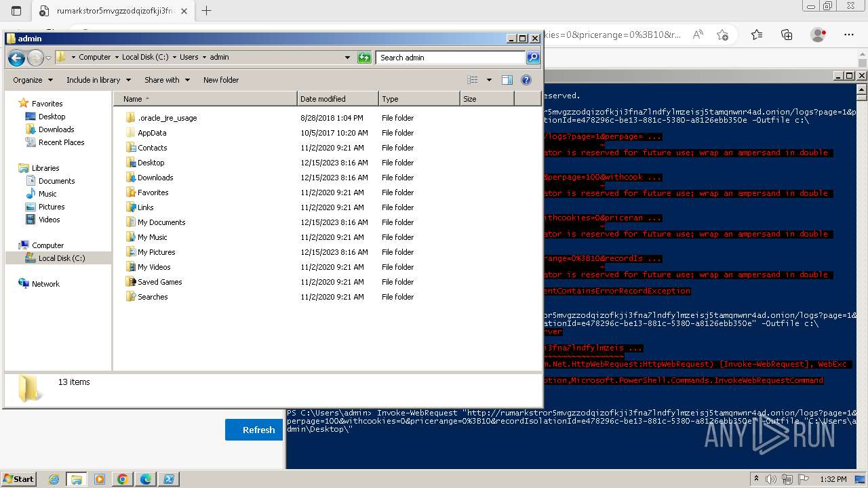
Task: Open the Organize menu
Action: click(33, 80)
